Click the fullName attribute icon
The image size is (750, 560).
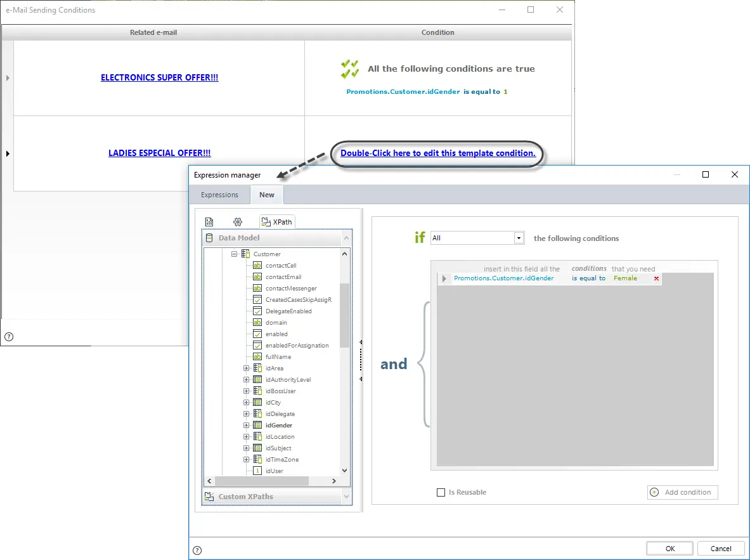tap(257, 356)
